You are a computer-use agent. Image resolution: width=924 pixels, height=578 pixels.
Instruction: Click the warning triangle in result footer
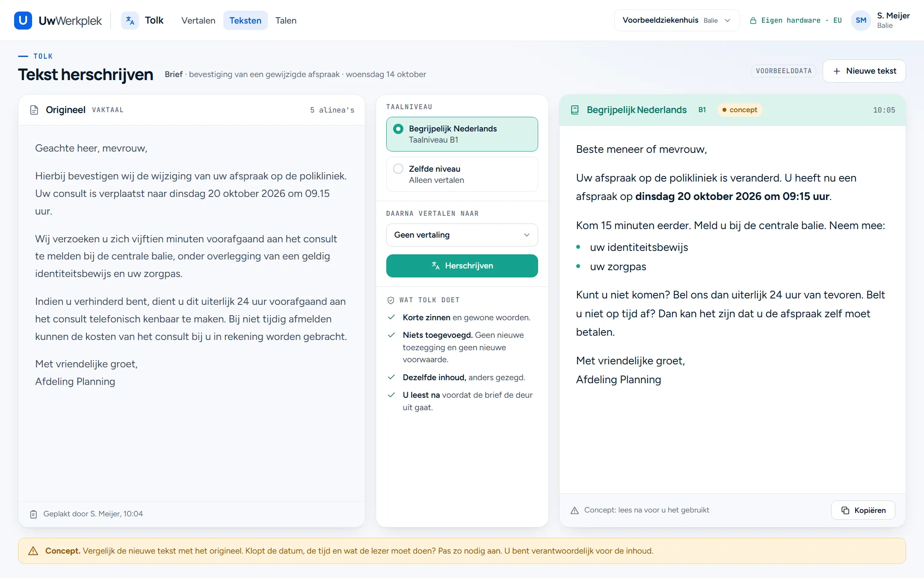575,510
